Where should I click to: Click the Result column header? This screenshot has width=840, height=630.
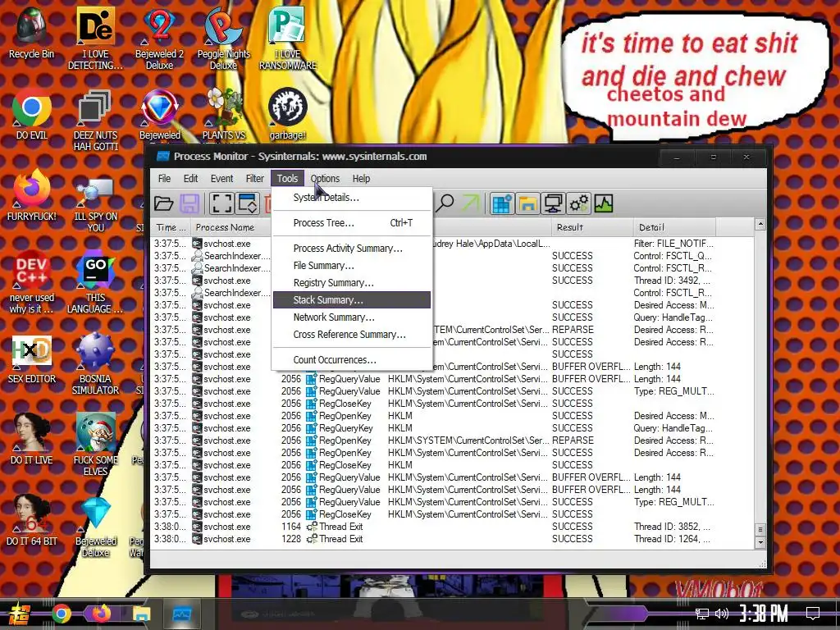(592, 227)
